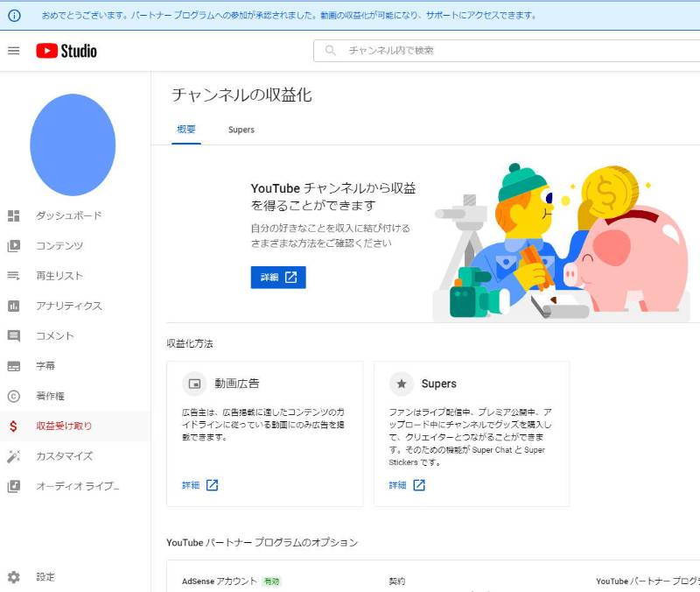
Task: Click YouTube チャンネルから収益を得ることができます heading
Action: [x=333, y=197]
